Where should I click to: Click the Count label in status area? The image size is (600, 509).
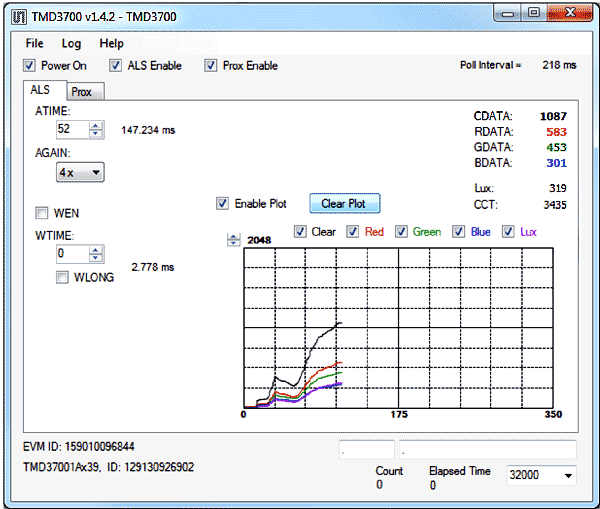point(389,471)
